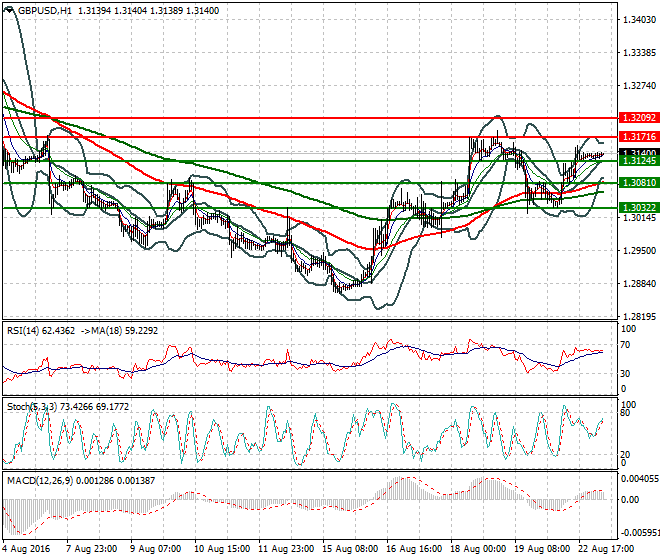Viewport: 660px width, 560px height.
Task: Click the 1.28195 price axis value
Action: (639, 316)
